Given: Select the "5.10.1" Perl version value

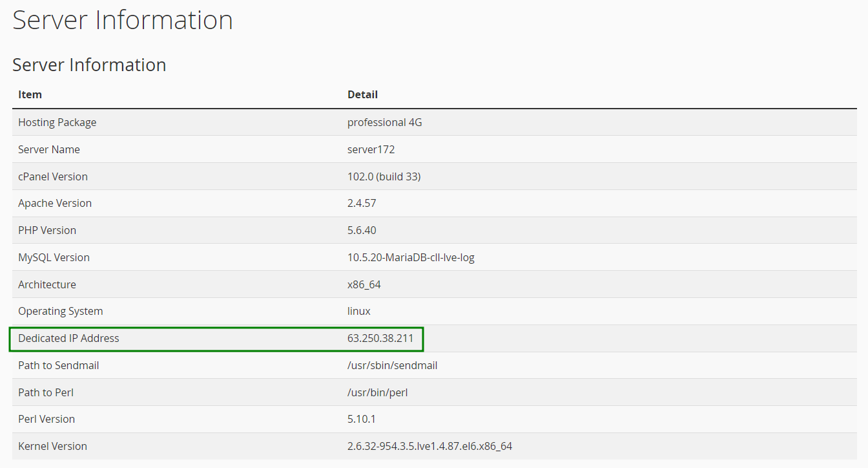Looking at the screenshot, I should pos(362,419).
